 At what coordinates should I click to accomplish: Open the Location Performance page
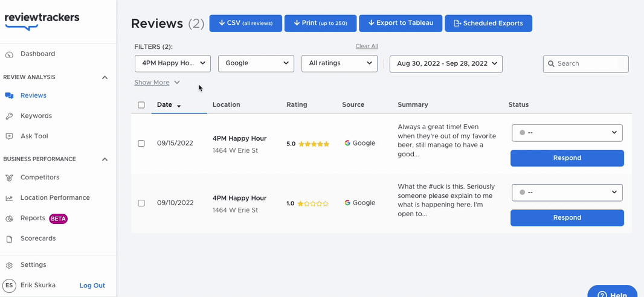[x=55, y=198]
